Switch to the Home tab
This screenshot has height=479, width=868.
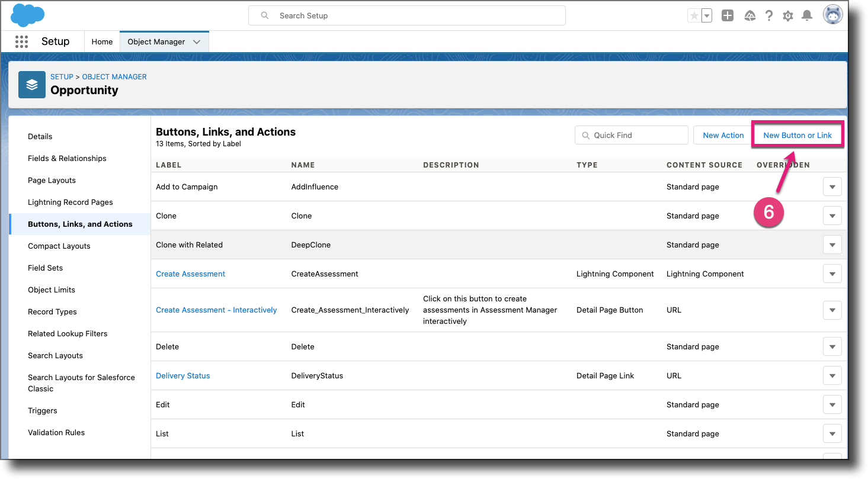coord(102,42)
